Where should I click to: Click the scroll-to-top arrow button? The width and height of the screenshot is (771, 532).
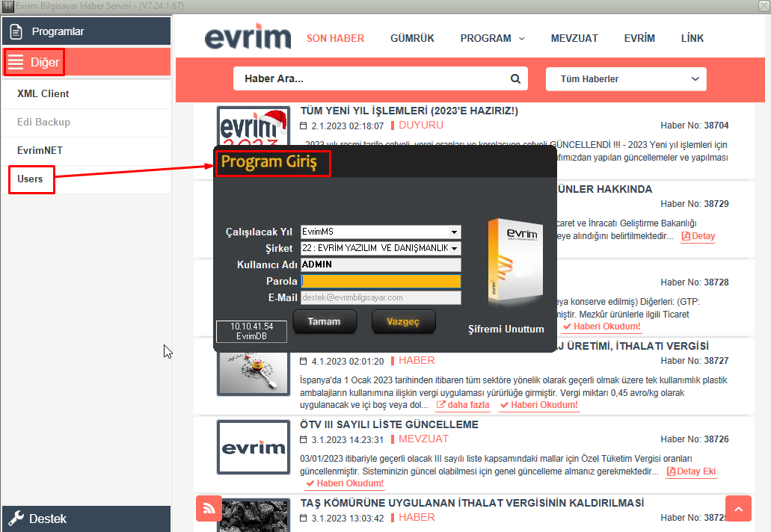point(738,508)
